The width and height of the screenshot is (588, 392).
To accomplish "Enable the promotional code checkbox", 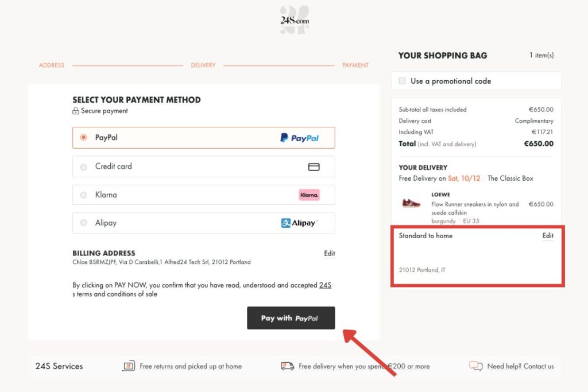I will (x=403, y=81).
